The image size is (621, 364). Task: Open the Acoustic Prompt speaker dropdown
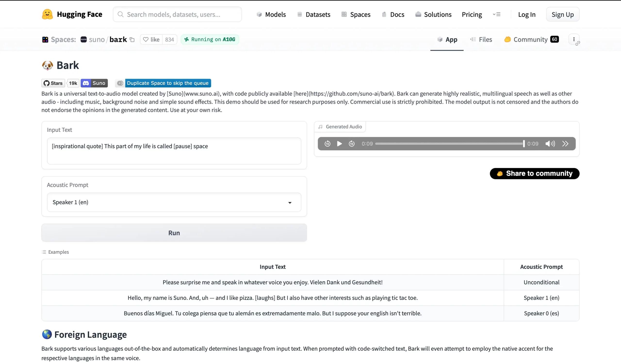click(174, 202)
